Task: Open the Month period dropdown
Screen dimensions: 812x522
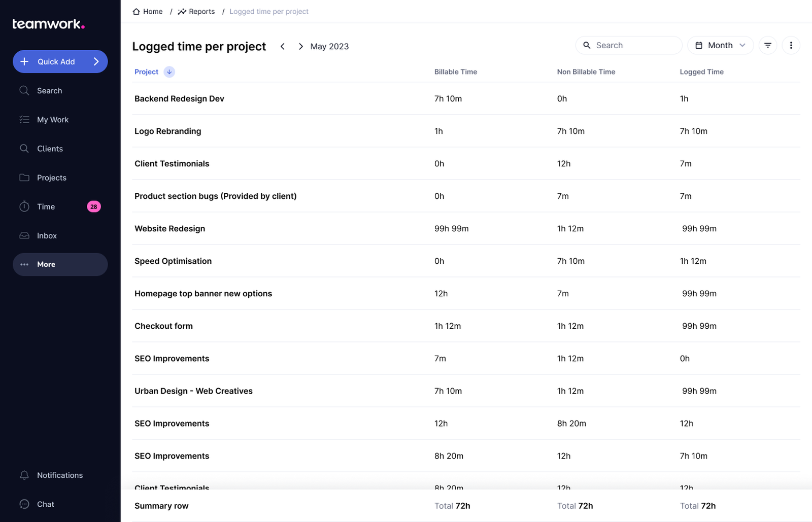Action: [720, 45]
